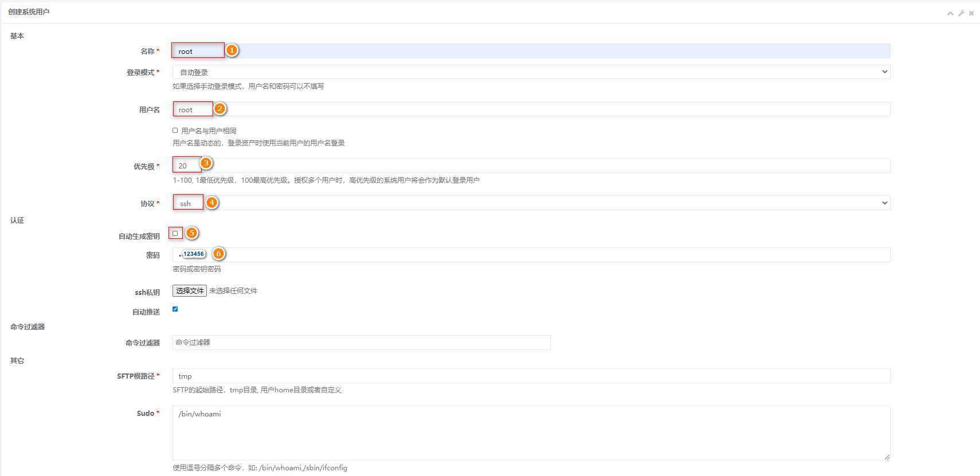Open the 登录模式 dropdown
980x476 pixels.
point(531,72)
